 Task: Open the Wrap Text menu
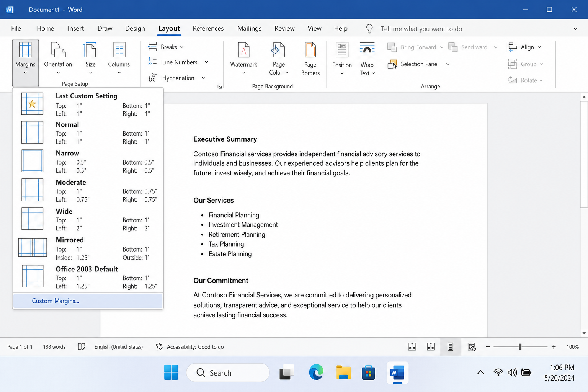[x=367, y=59]
